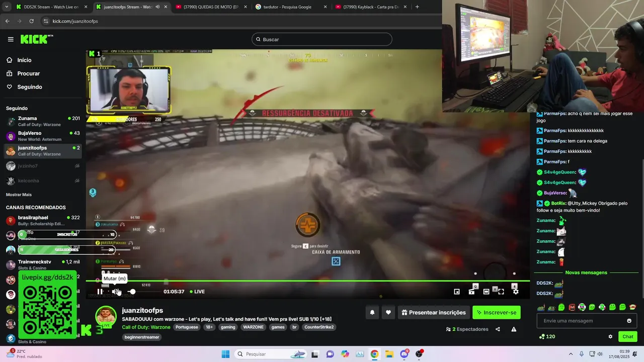Open the mini-player icon in video controls
Image resolution: width=644 pixels, height=362 pixels.
point(457,292)
